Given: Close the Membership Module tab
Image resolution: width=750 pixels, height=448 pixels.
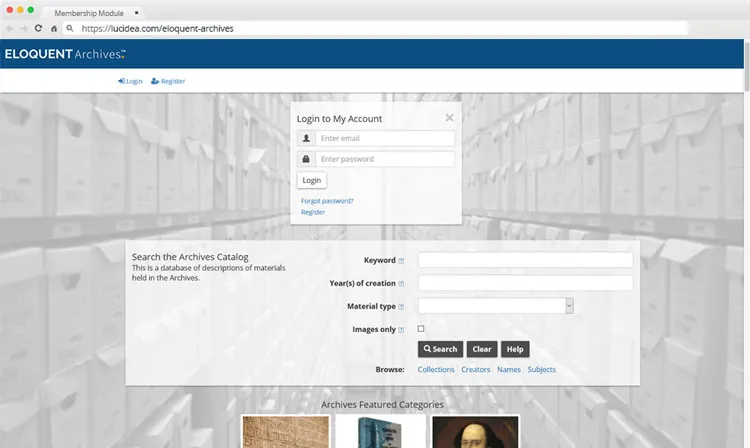Looking at the screenshot, I should (x=136, y=13).
